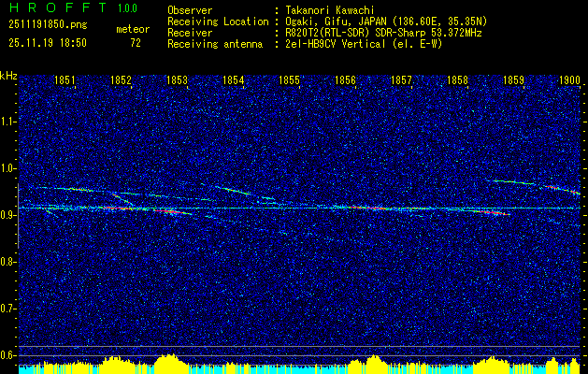Image resolution: width=588 pixels, height=374 pixels.
Task: Select the version number 1.0.0
Action: click(x=127, y=8)
